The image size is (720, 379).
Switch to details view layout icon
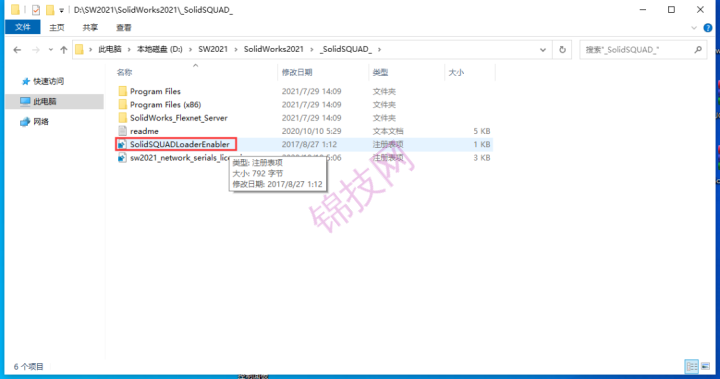click(692, 366)
